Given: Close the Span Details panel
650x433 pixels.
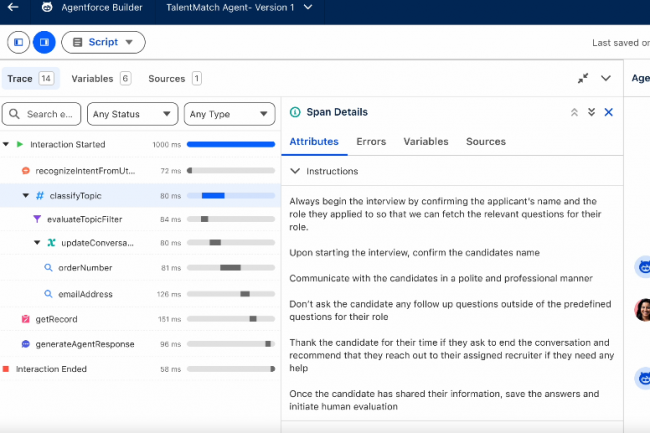Looking at the screenshot, I should click(608, 113).
